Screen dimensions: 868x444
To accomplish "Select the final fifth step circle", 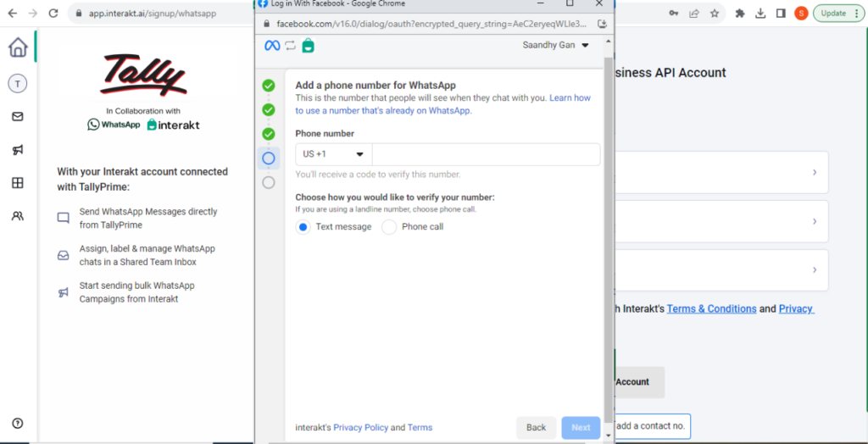I will [269, 183].
